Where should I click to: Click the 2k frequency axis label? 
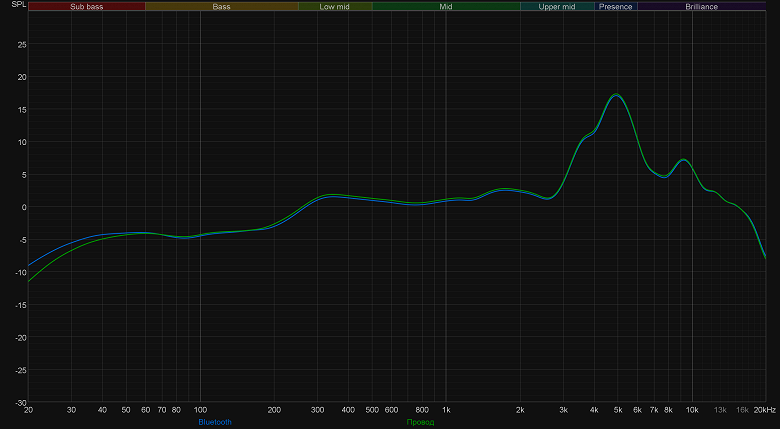[520, 410]
